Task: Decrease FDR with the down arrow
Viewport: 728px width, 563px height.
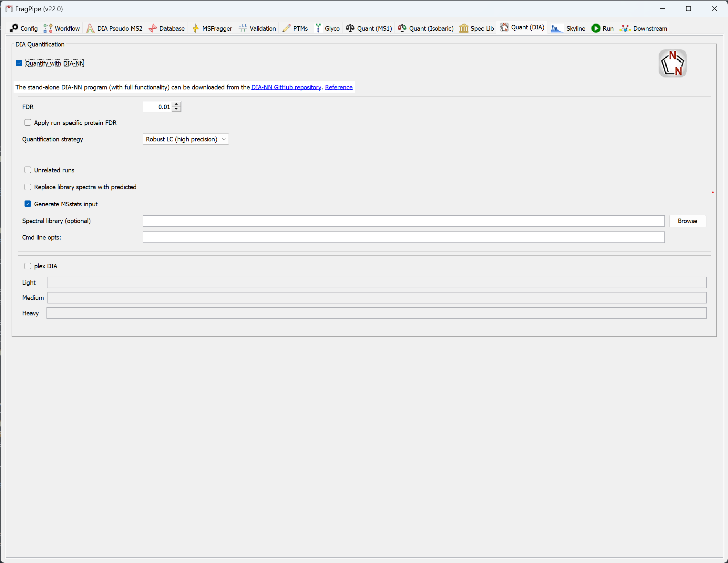Action: [176, 109]
